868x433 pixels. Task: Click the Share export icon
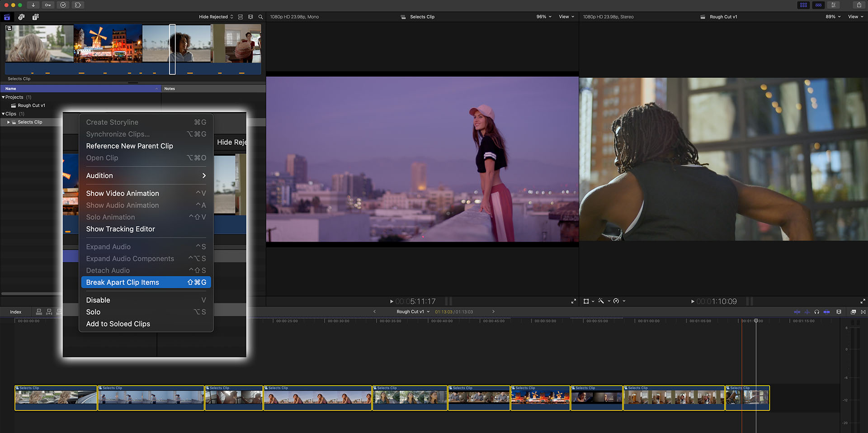pos(859,5)
